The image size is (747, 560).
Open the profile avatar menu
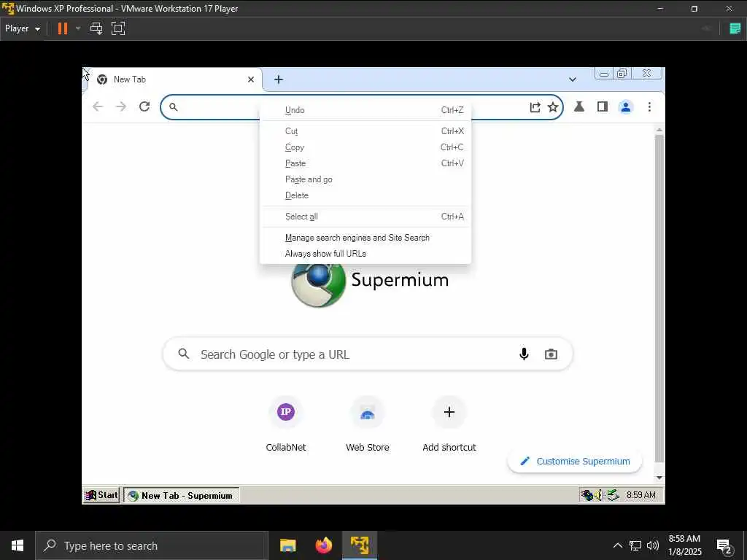click(625, 107)
